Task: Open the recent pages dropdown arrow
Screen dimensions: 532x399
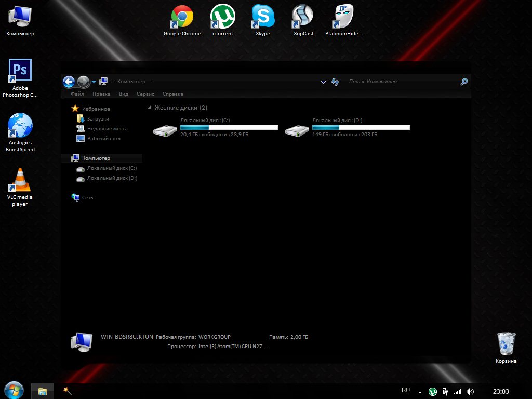Action: click(94, 82)
